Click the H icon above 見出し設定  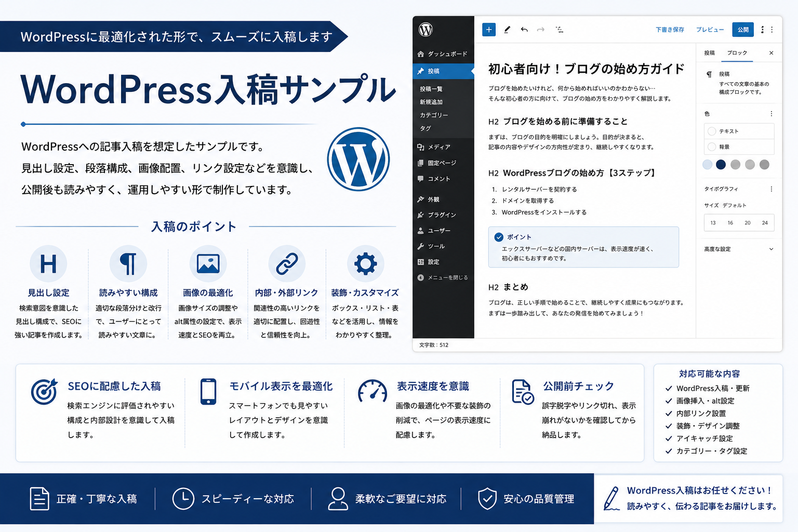click(48, 264)
